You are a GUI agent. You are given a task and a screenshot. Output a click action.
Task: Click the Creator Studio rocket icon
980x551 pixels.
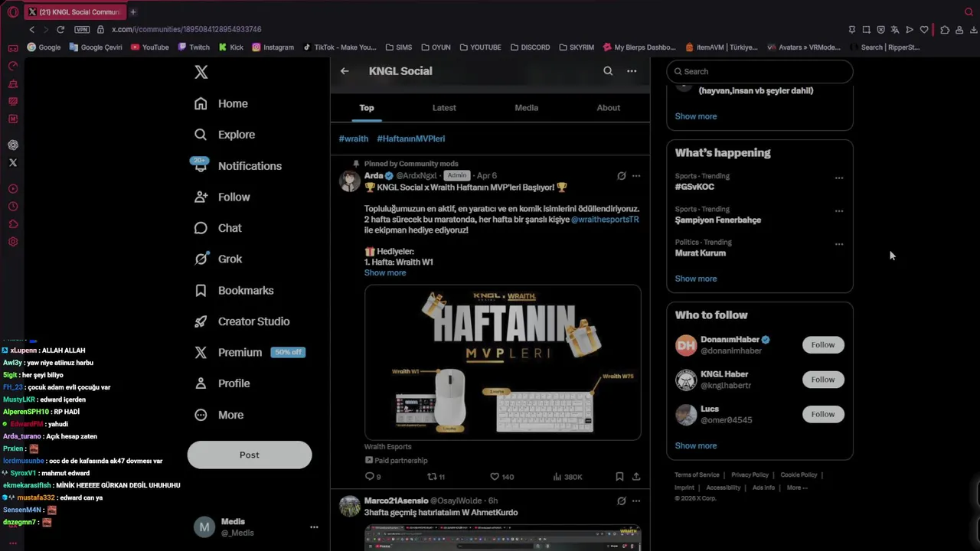[x=201, y=321]
